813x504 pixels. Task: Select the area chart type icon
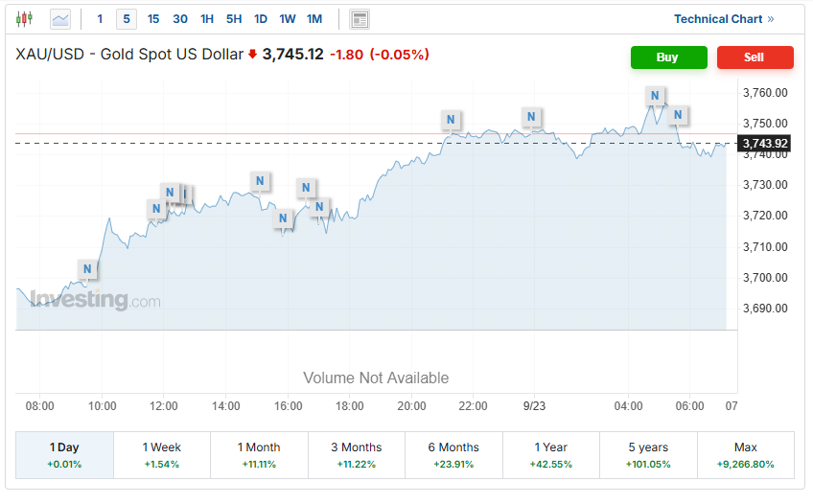(60, 18)
